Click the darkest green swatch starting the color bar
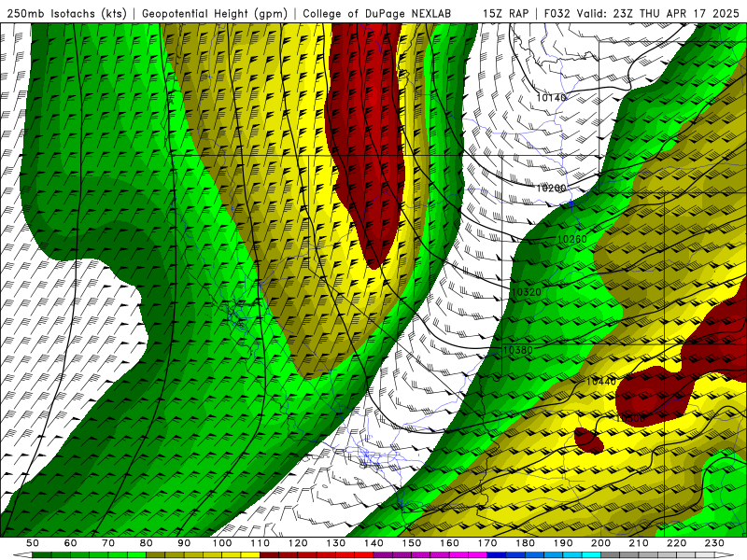This screenshot has width=747, height=560. pos(42,555)
